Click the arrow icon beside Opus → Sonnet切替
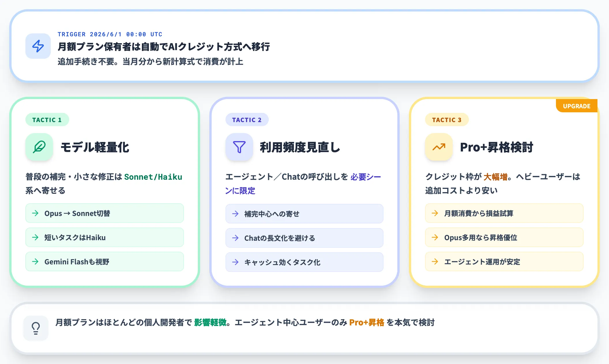609x364 pixels. click(x=35, y=213)
